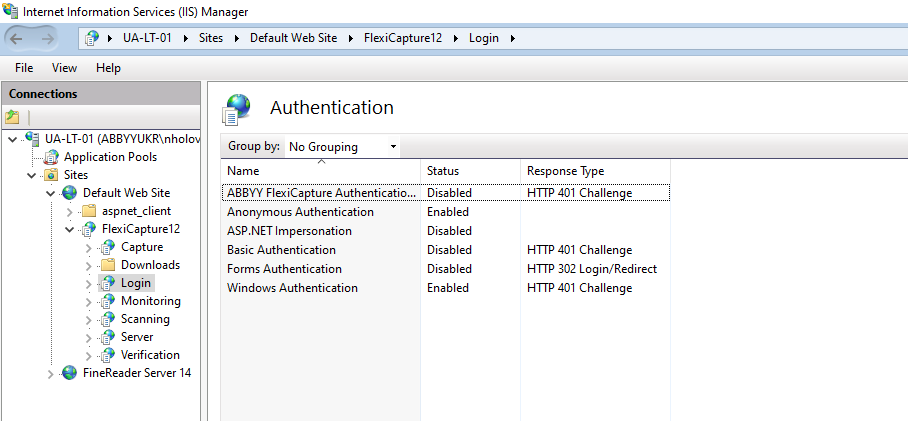The width and height of the screenshot is (908, 421).
Task: Open the View menu
Action: tap(64, 68)
